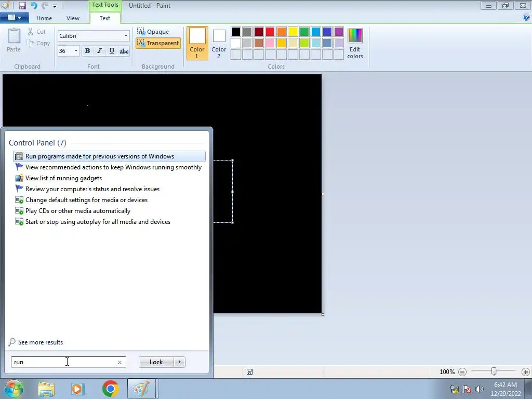532x399 pixels.
Task: Click the status bar save-size disk icon
Action: coord(249,372)
